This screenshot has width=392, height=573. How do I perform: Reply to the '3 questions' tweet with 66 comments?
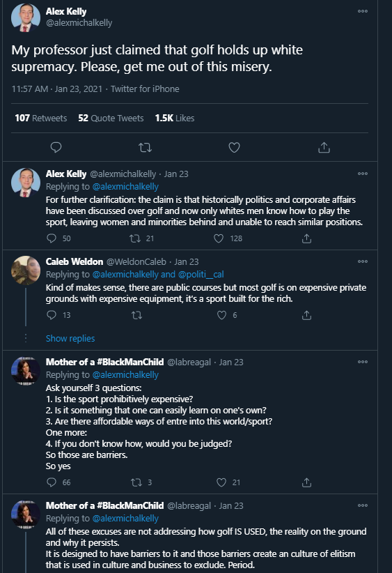pos(52,482)
